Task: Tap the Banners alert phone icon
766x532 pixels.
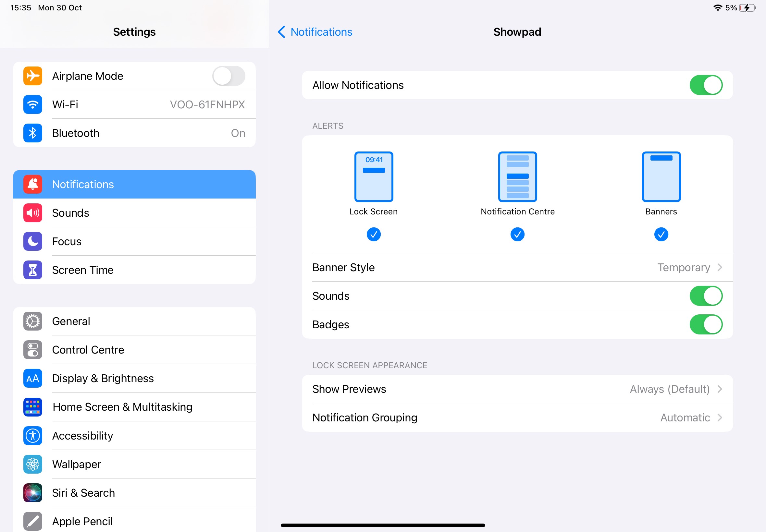Action: [661, 177]
